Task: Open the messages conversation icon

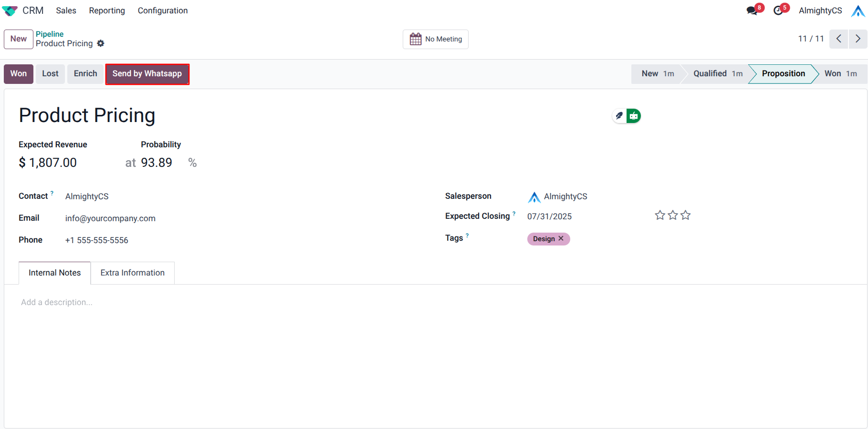Action: (x=752, y=10)
